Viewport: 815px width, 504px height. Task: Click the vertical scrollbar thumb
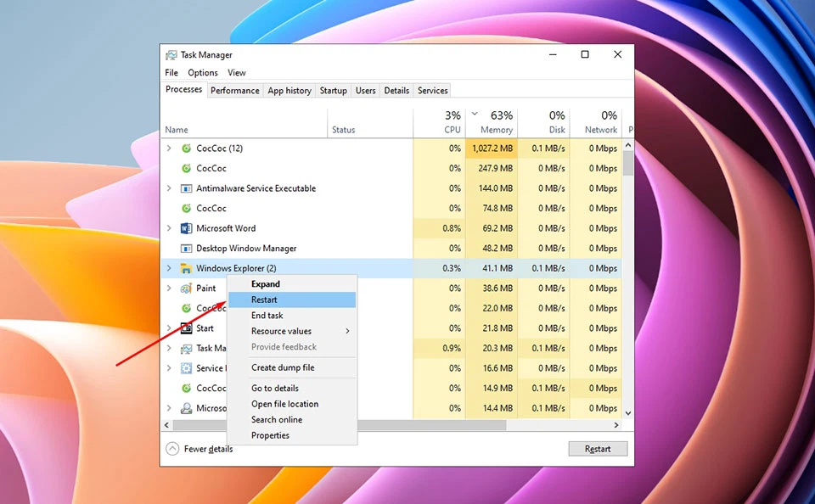point(628,164)
